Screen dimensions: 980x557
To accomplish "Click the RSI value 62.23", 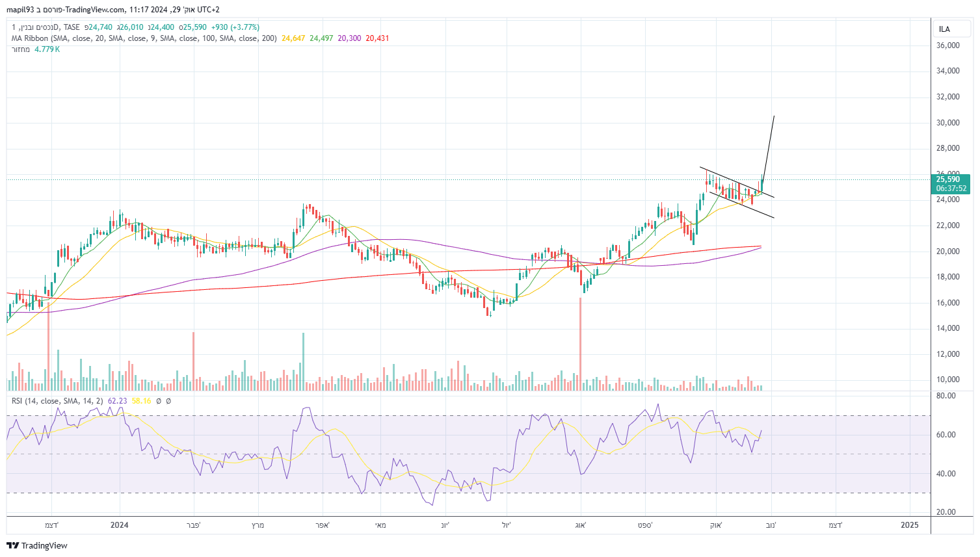I will tap(117, 401).
